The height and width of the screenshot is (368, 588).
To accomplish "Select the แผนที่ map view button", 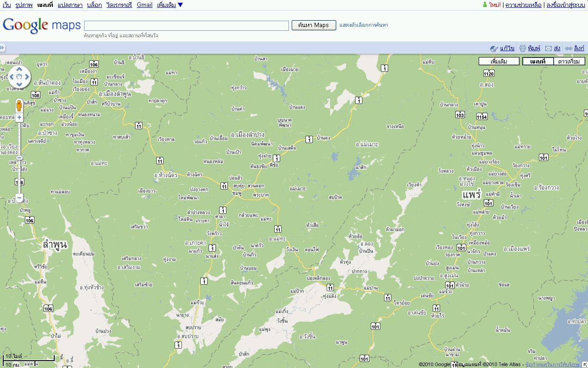I will 537,61.
